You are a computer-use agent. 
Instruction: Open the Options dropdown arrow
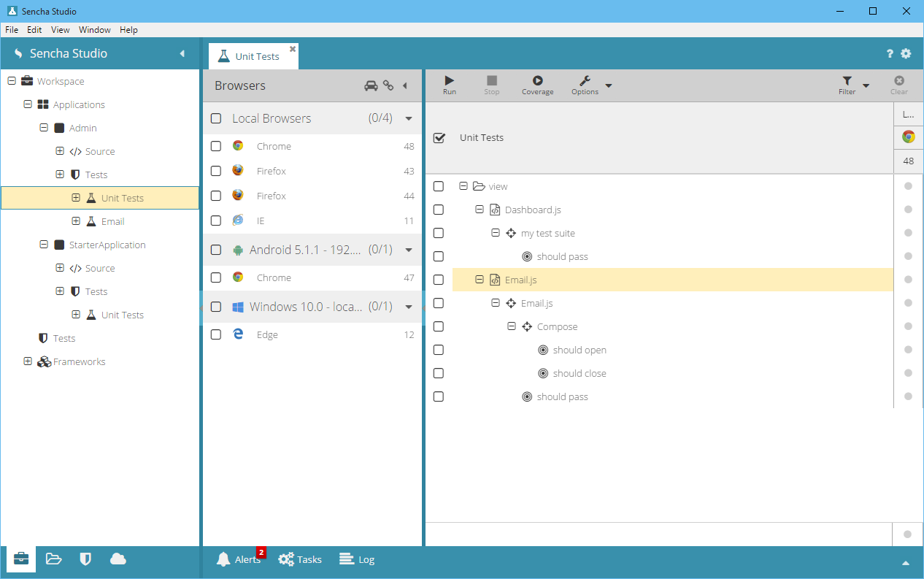609,85
